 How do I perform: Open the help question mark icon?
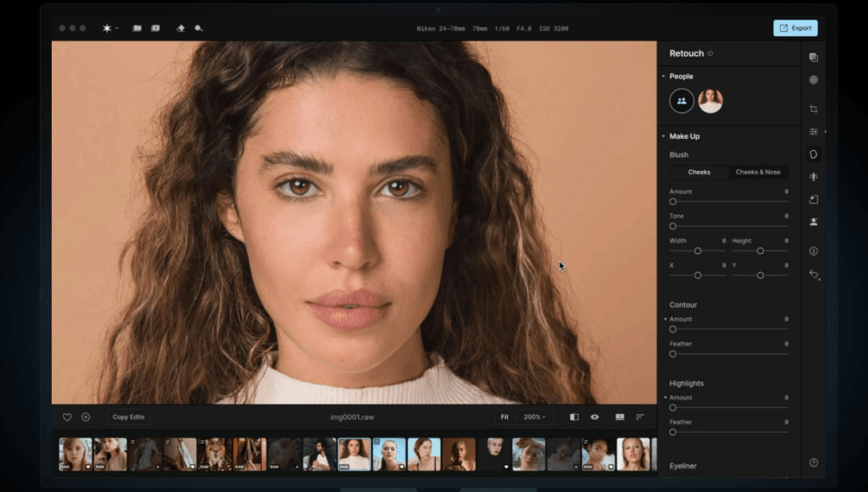click(x=813, y=462)
